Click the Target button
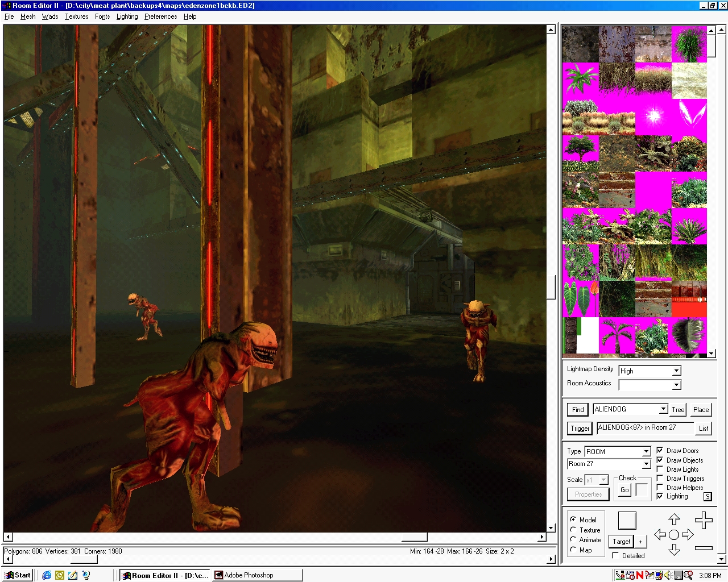728x582 pixels. [621, 542]
